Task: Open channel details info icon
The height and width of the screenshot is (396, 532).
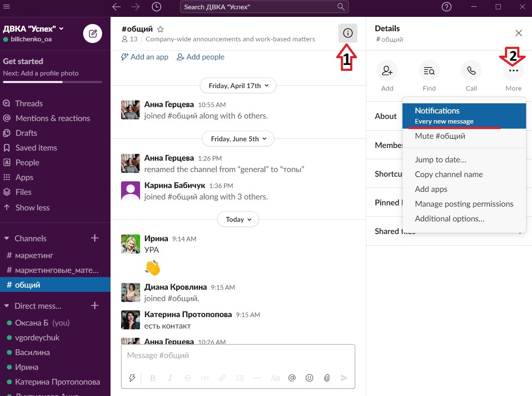Action: (x=348, y=33)
